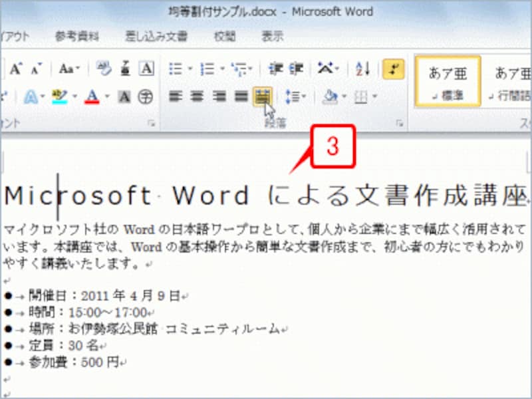Toggle the Distributed alignment button
Screen dimensions: 532x399
pyautogui.click(x=263, y=96)
